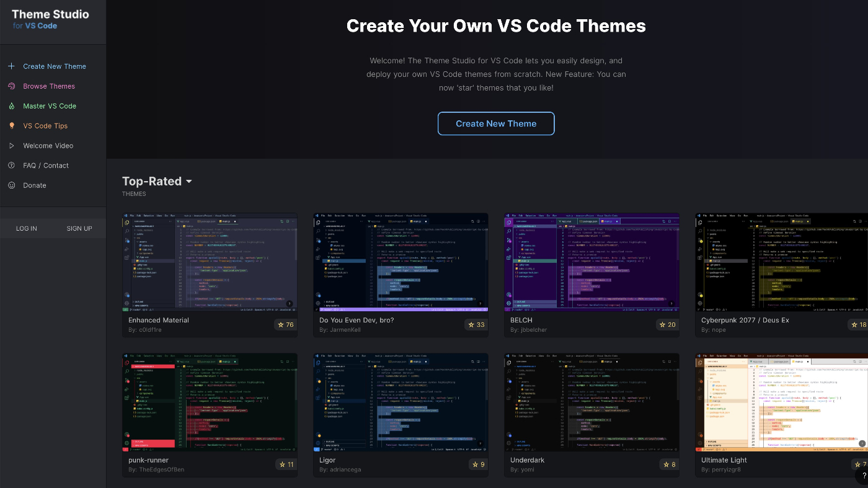Open the punk-runner theme preview
Viewport: 868px width, 488px height.
(210, 402)
